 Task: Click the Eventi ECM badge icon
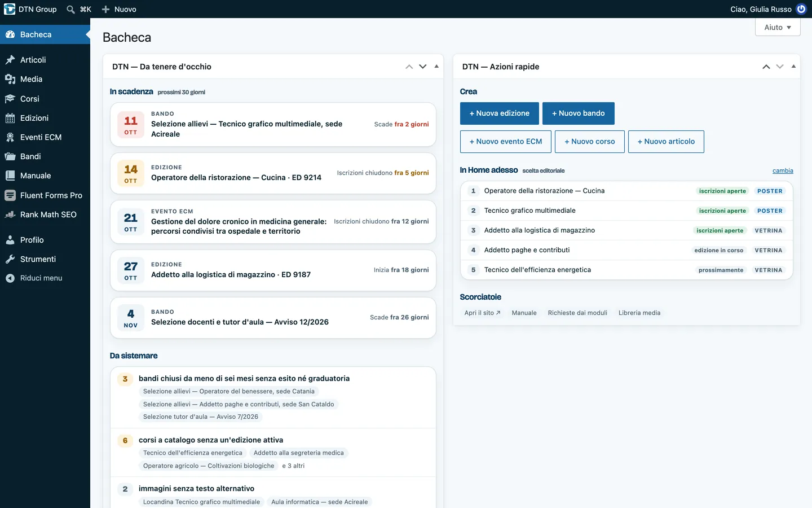click(x=10, y=137)
